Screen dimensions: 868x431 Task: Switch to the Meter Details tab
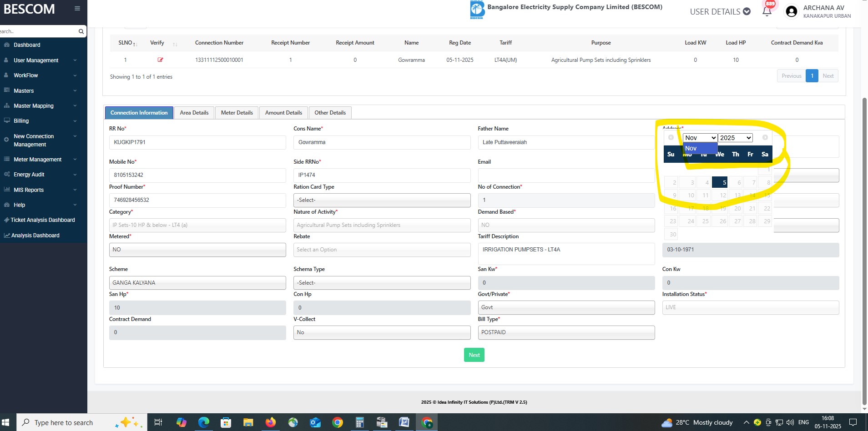[237, 113]
